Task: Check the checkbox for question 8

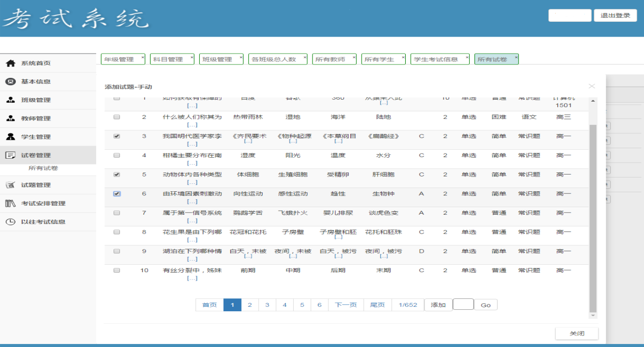Action: [x=116, y=232]
